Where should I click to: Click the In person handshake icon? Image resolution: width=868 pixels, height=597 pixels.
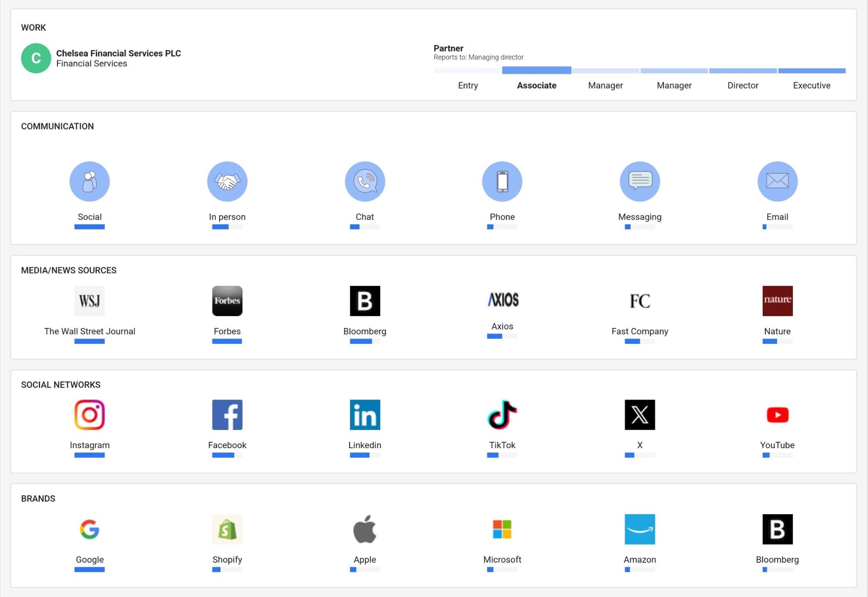pos(227,181)
